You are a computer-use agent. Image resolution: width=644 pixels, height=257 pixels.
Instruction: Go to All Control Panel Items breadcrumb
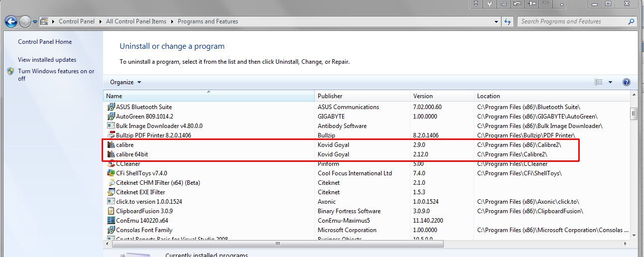tap(136, 21)
